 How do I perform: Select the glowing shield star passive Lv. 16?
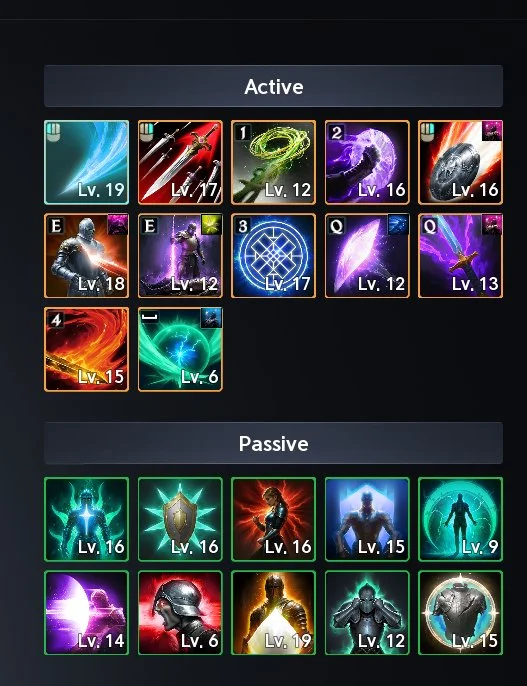tap(180, 519)
